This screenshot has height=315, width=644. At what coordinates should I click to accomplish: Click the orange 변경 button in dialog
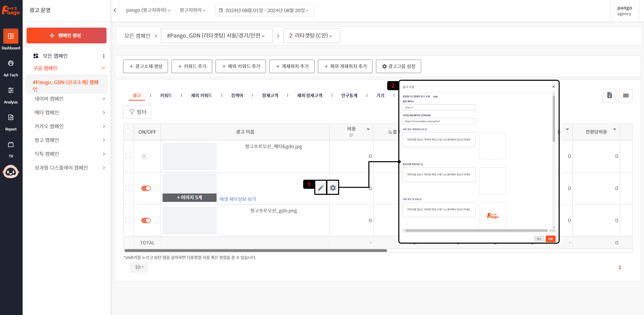click(551, 239)
